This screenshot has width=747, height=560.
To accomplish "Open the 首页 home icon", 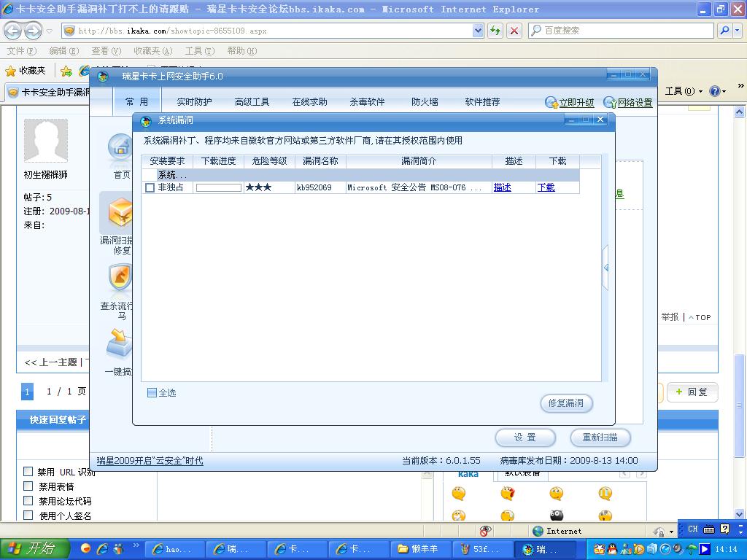I will (120, 149).
